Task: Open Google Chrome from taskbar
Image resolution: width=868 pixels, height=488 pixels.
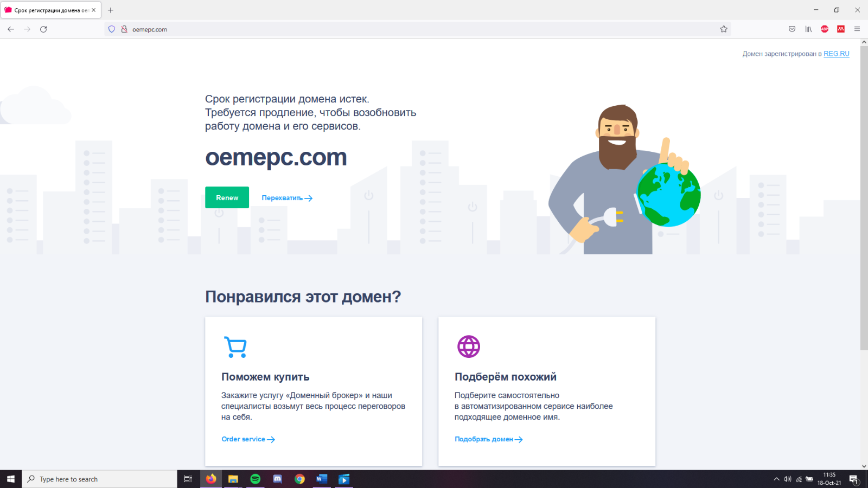Action: tap(300, 479)
